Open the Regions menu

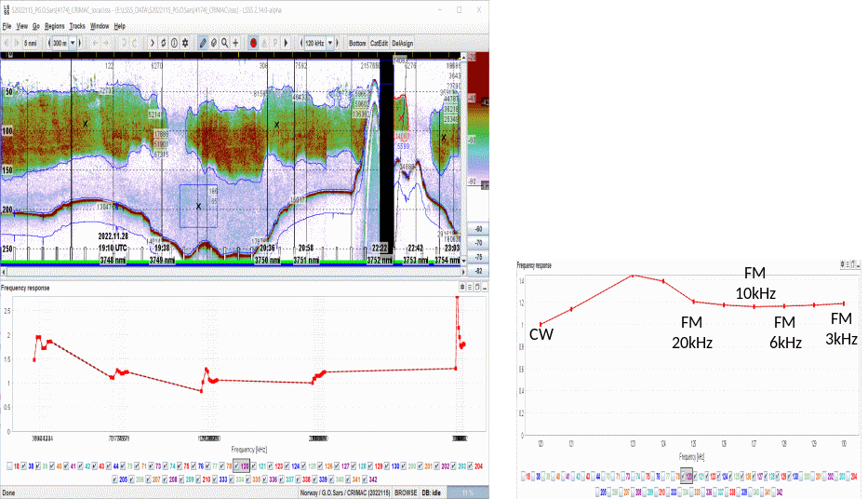point(54,26)
